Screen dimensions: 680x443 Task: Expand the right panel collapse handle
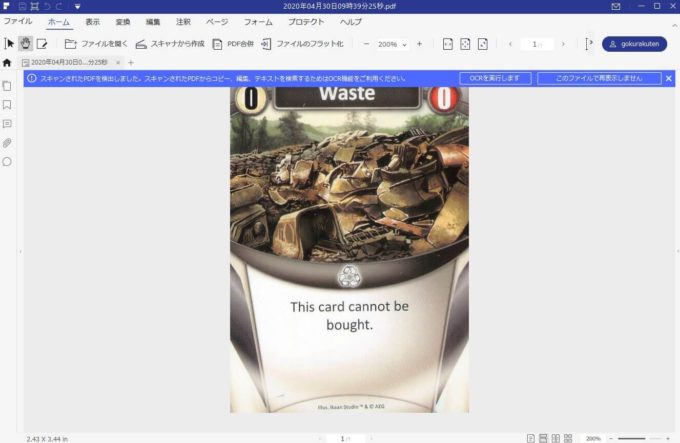(x=677, y=251)
